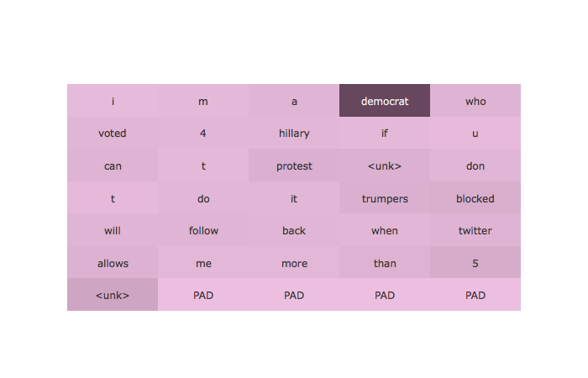Select the 'follow' token cell
The width and height of the screenshot is (588, 378).
click(x=203, y=230)
